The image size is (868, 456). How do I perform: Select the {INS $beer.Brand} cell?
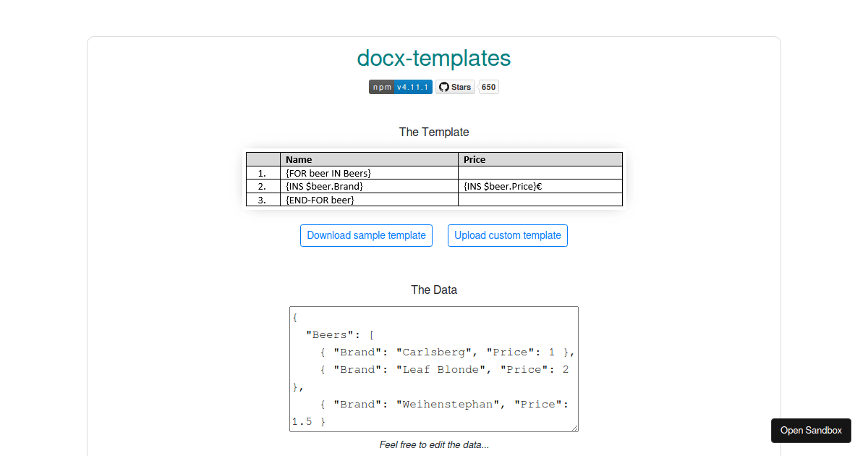324,186
